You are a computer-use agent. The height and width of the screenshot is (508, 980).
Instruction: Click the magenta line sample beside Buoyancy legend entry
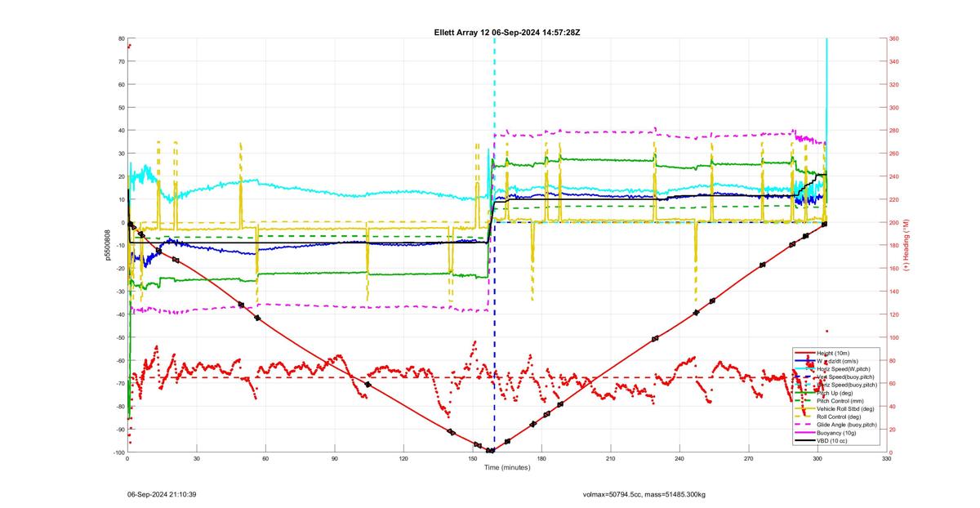(x=805, y=433)
